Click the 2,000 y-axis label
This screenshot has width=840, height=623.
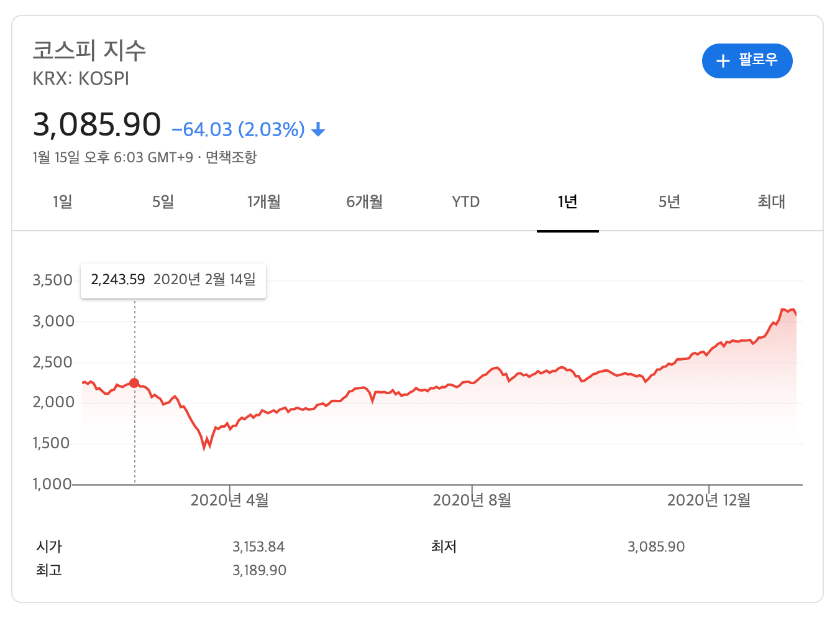point(53,402)
